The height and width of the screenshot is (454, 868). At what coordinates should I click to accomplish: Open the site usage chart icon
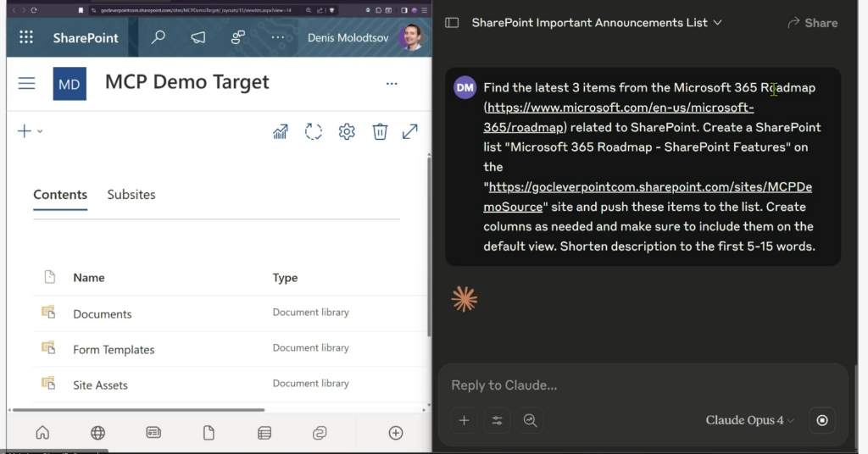(x=281, y=131)
